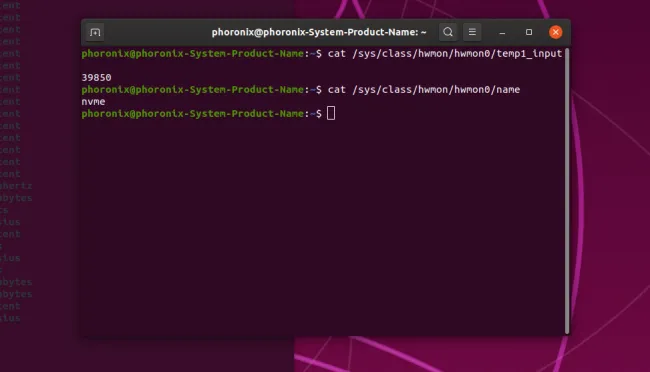Click the terminal cursor at the prompt

pyautogui.click(x=331, y=113)
